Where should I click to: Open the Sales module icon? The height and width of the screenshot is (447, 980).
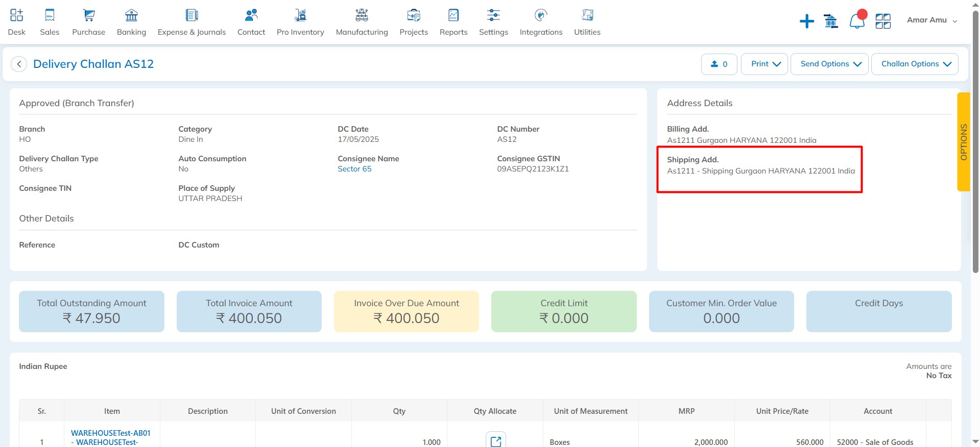coord(50,15)
